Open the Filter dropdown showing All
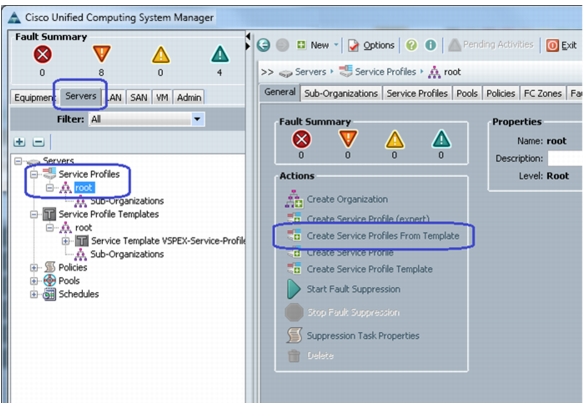This screenshot has width=586, height=417. coord(146,119)
